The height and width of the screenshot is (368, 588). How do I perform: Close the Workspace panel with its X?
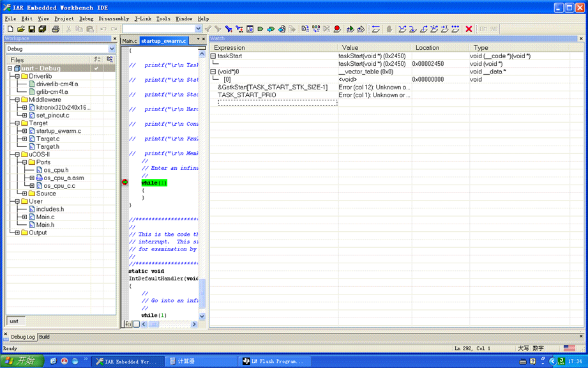pyautogui.click(x=115, y=38)
